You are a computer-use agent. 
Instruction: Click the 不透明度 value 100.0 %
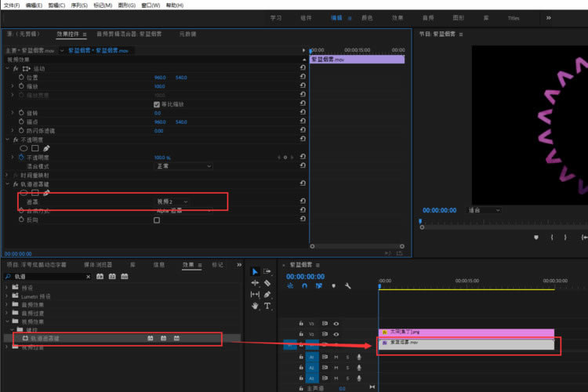click(x=162, y=158)
